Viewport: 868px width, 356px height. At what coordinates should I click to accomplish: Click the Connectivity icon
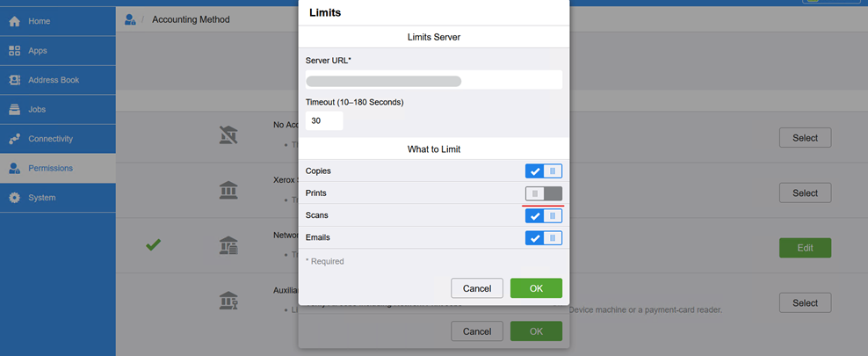coord(14,139)
